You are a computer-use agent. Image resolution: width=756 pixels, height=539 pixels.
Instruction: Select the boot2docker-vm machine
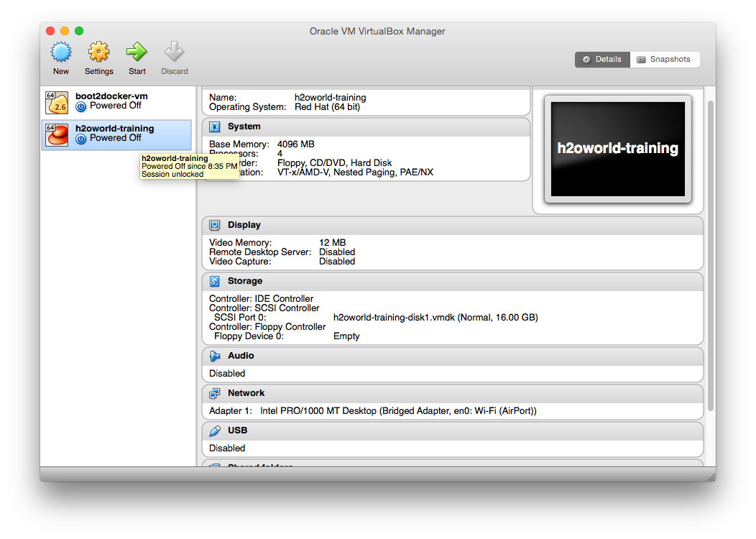click(x=116, y=102)
